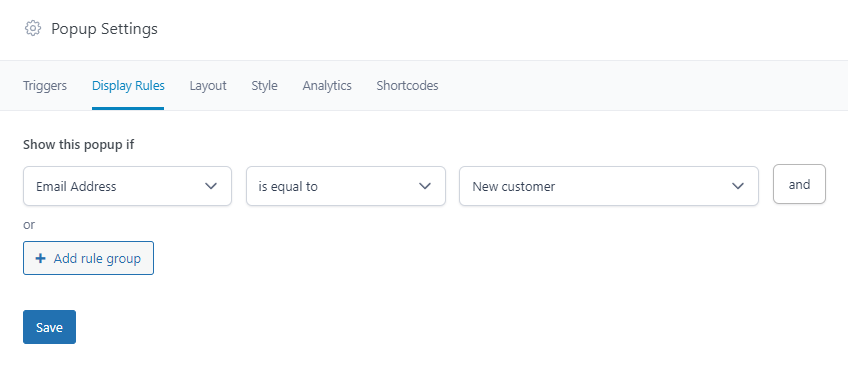The width and height of the screenshot is (848, 371).
Task: Go to the Layout tab
Action: [208, 85]
